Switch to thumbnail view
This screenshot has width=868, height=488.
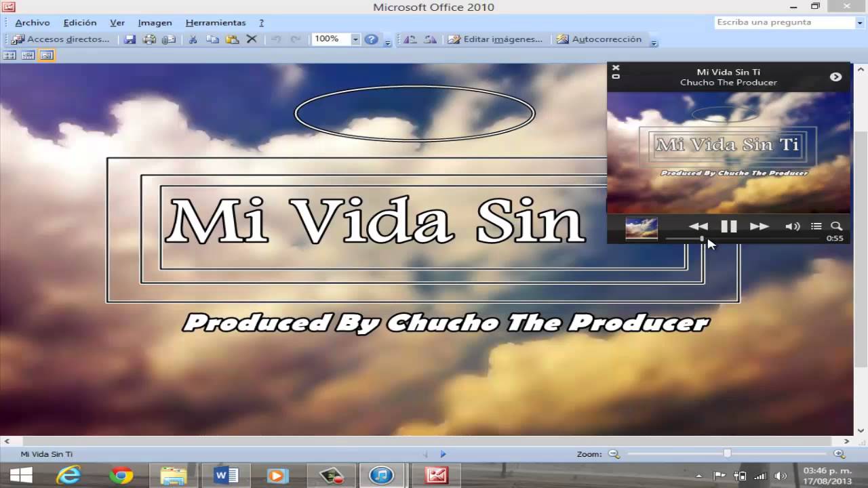[9, 56]
